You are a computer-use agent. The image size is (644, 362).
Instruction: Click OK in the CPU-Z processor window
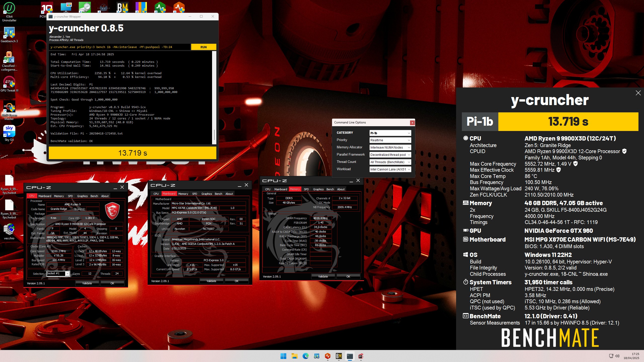112,283
